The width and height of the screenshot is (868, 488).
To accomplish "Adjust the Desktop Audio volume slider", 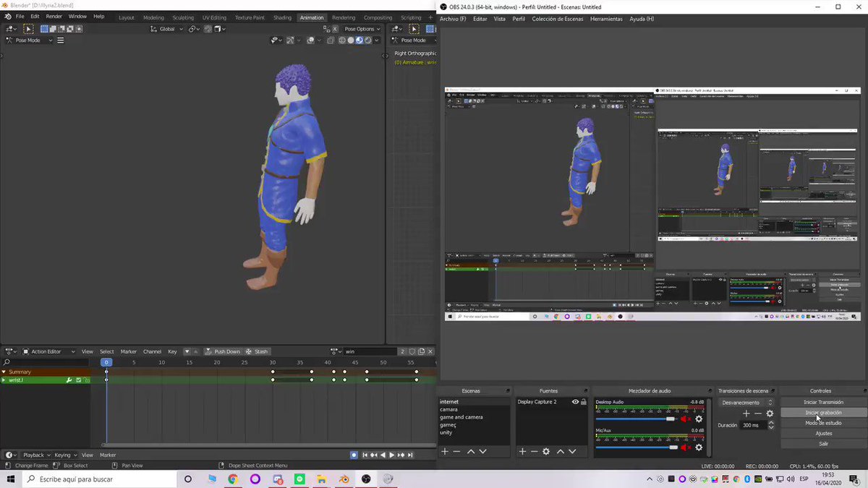I will point(635,419).
